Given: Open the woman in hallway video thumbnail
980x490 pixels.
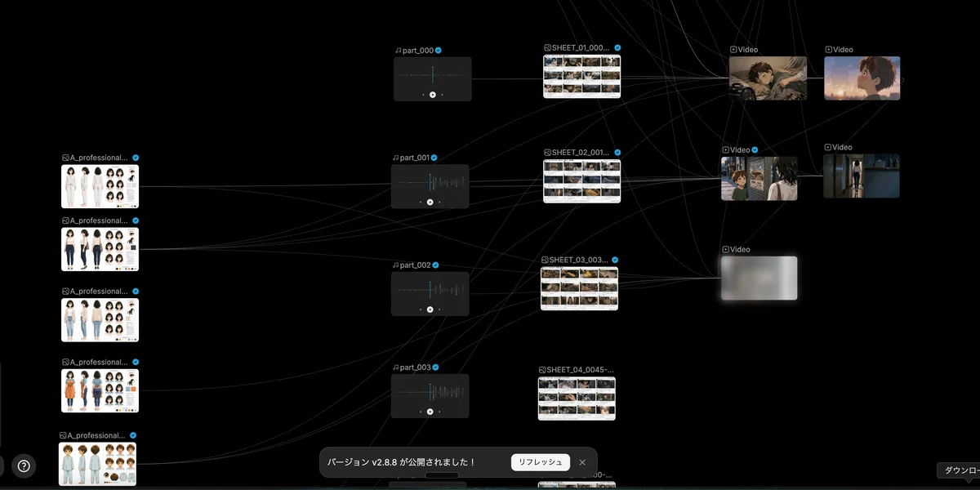Looking at the screenshot, I should click(x=862, y=176).
